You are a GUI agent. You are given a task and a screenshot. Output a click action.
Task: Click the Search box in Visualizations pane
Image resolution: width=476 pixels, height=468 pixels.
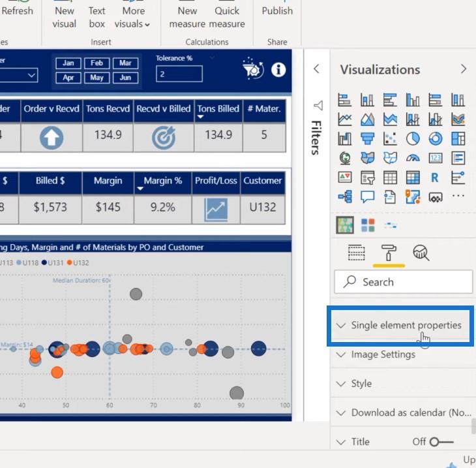(x=404, y=282)
